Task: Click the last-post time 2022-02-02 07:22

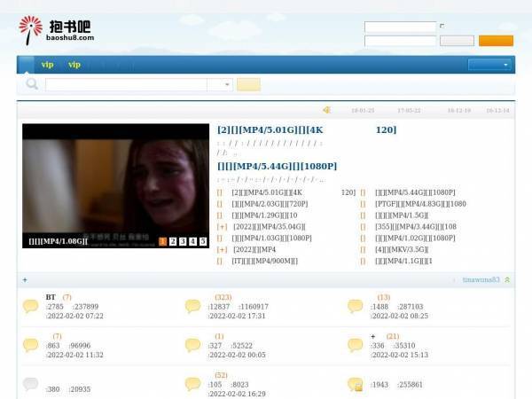Action: 75,316
